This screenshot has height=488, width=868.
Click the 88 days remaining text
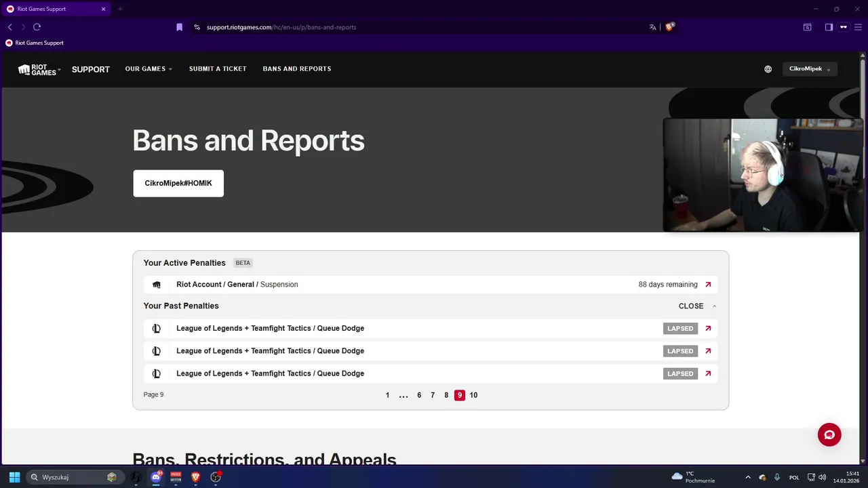[668, 285]
